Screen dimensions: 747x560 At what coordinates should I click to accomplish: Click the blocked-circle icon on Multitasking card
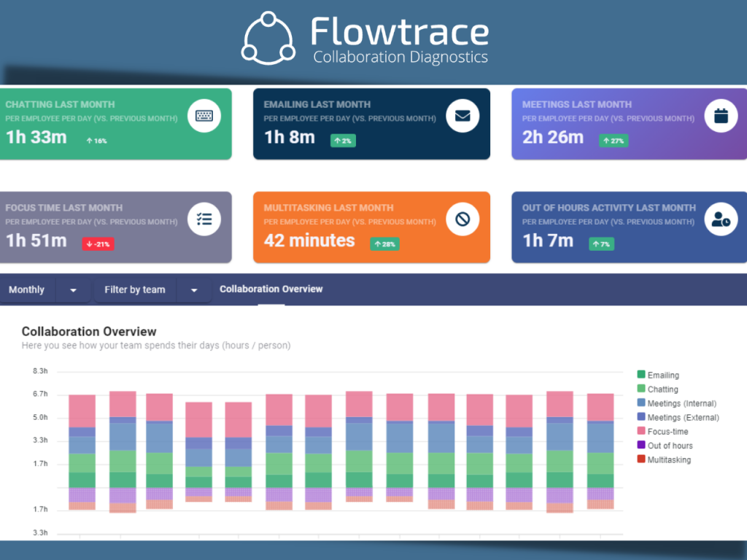(462, 219)
